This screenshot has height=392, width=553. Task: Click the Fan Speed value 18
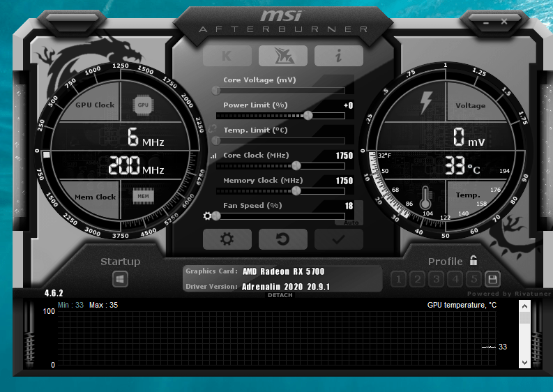(349, 206)
